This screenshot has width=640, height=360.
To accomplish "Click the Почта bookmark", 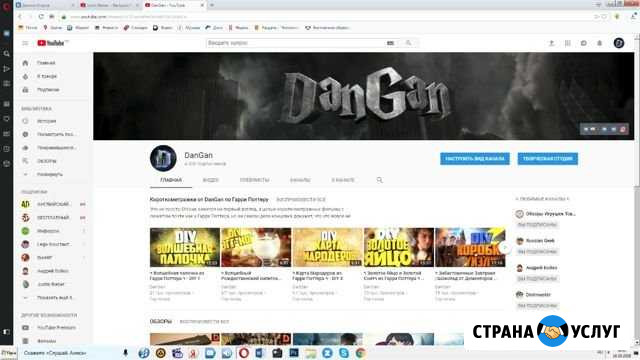I will [x=28, y=28].
